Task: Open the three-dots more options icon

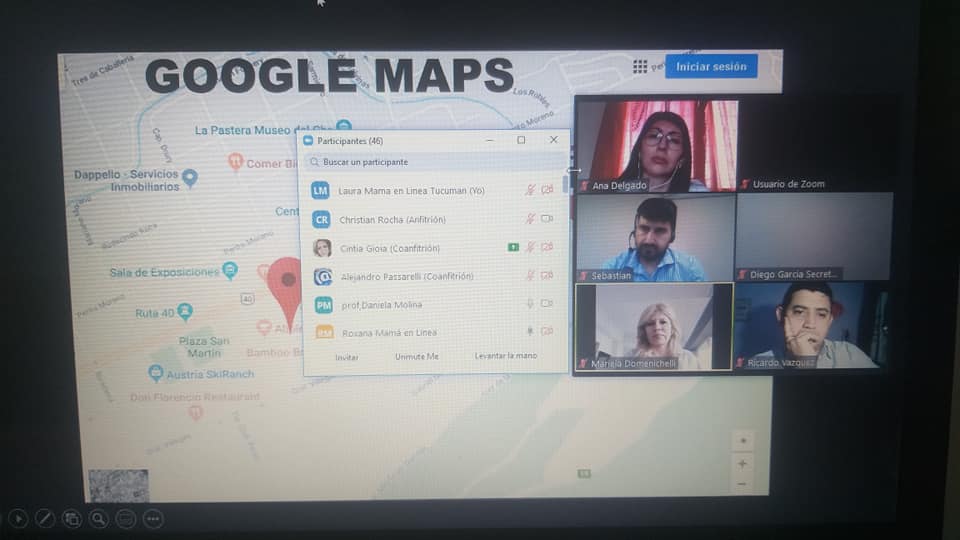Action: (x=152, y=518)
